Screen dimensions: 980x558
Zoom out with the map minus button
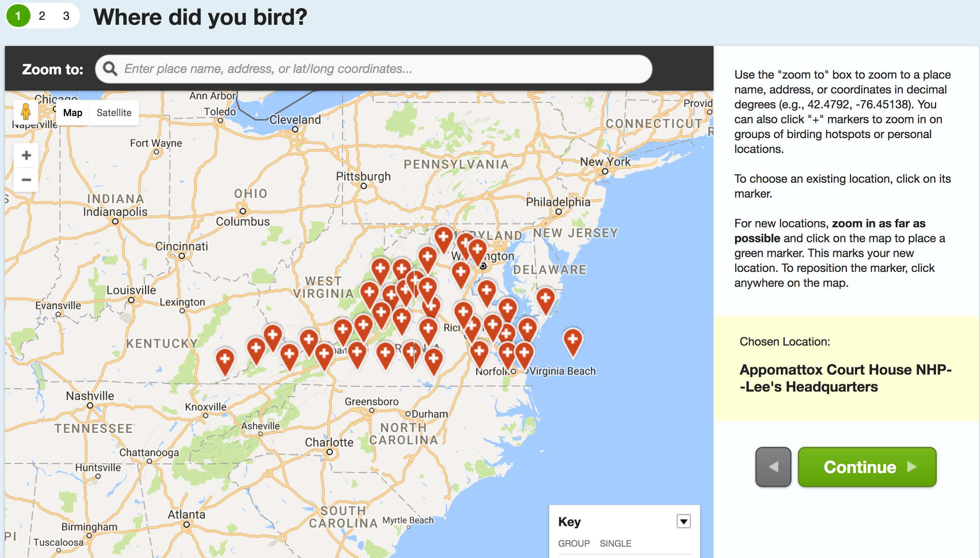pyautogui.click(x=26, y=180)
